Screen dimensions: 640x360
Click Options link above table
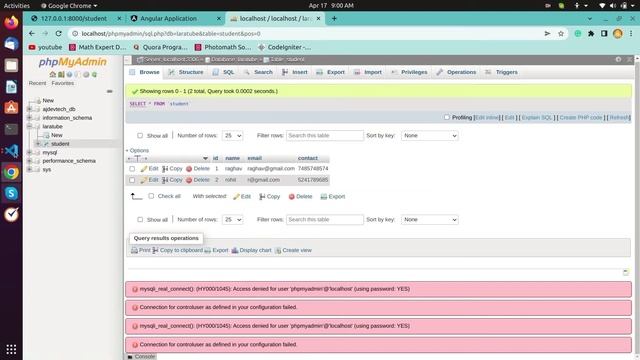pyautogui.click(x=139, y=151)
